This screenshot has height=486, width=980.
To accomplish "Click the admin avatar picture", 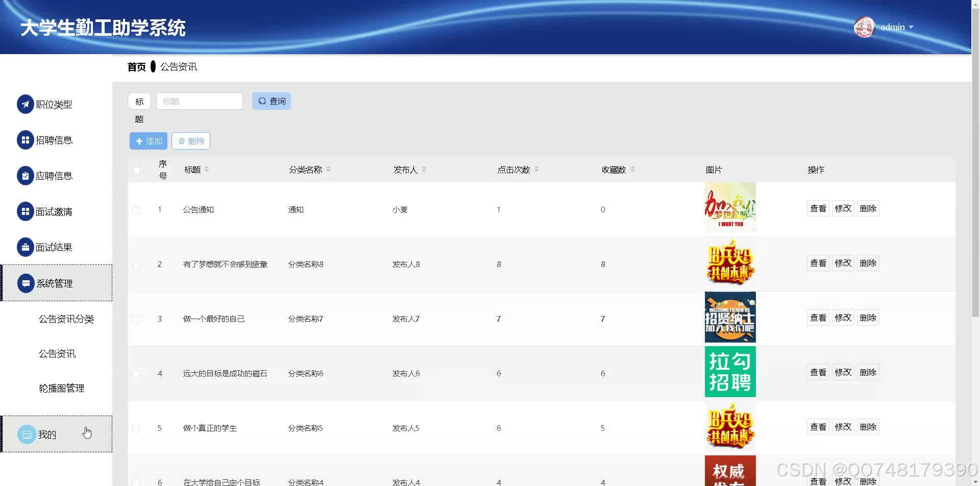I will click(x=864, y=27).
